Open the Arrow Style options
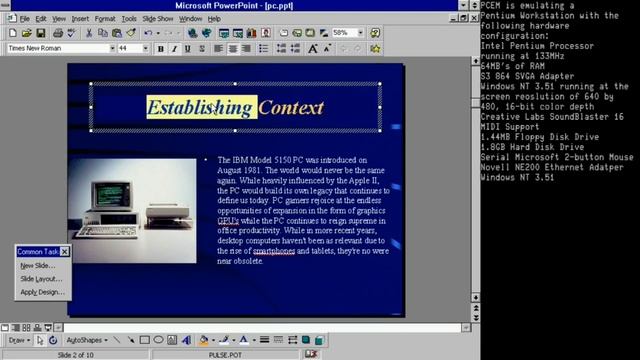 (292, 340)
